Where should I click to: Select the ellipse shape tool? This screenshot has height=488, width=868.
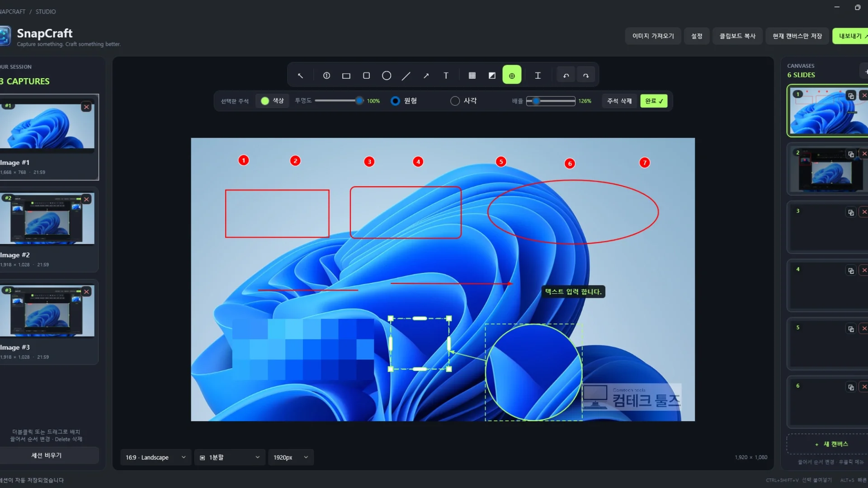tap(387, 75)
